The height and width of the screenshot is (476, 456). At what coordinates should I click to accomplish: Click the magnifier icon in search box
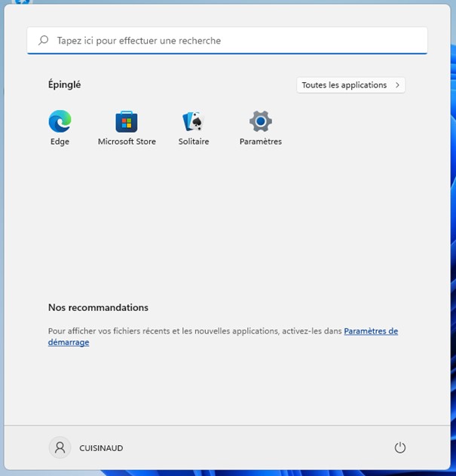pyautogui.click(x=44, y=41)
